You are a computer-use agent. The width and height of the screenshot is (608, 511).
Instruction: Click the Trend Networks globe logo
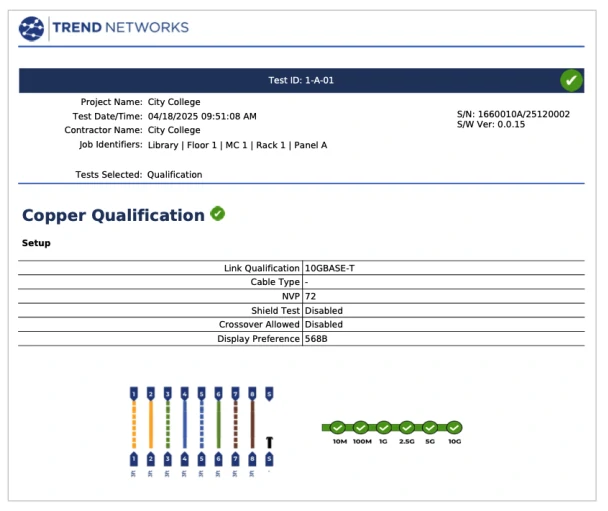click(x=31, y=29)
